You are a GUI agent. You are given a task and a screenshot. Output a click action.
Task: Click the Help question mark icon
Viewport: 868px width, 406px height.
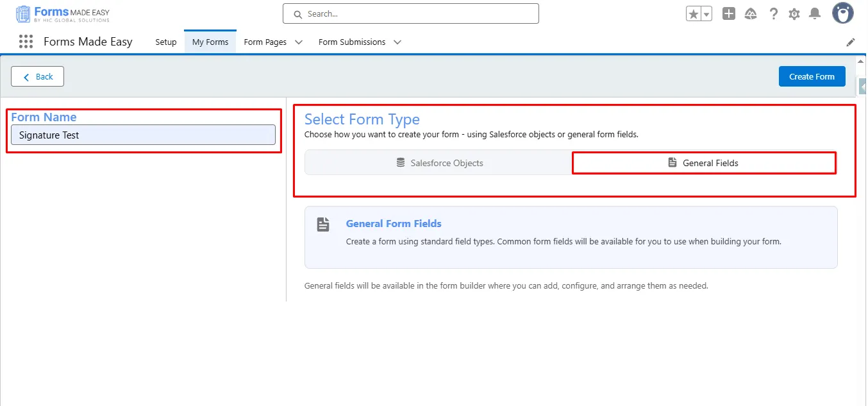tap(774, 13)
